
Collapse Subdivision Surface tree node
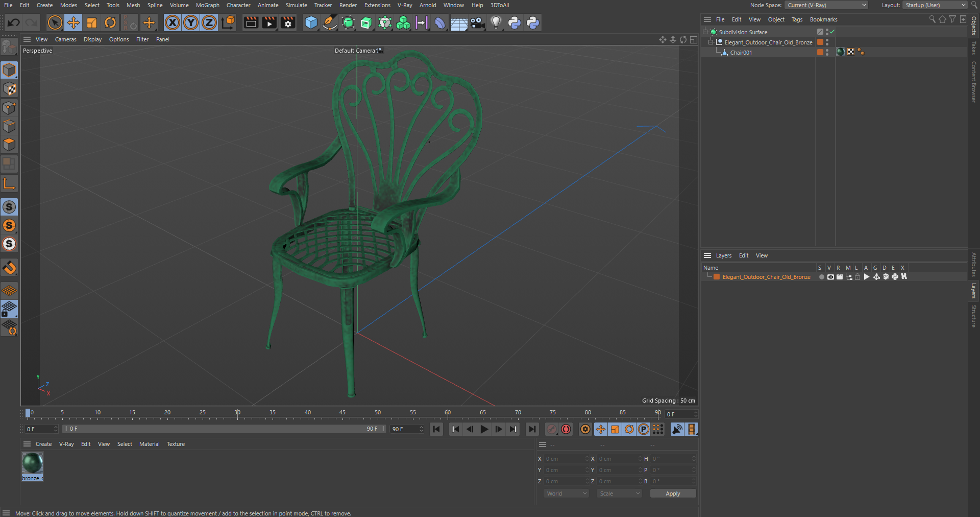pyautogui.click(x=705, y=32)
